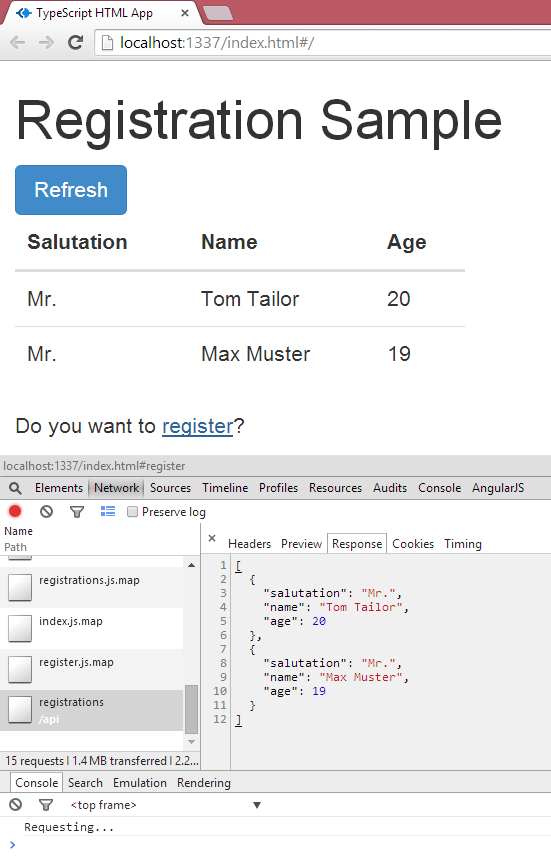Clear console icon in the drawer
This screenshot has height=864, width=551.
[15, 804]
